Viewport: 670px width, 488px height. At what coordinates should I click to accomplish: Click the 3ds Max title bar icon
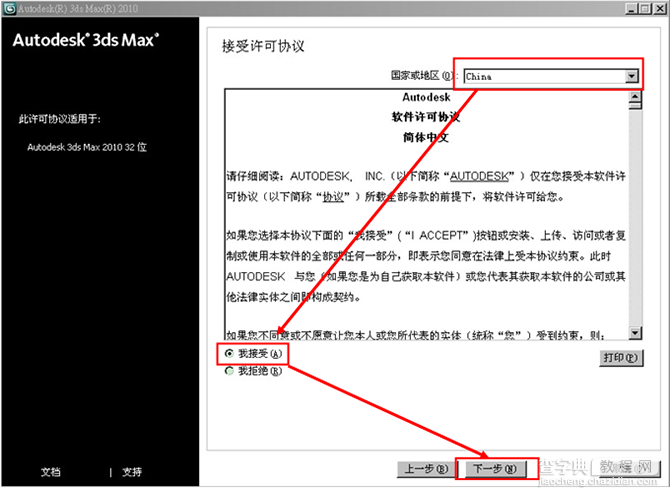click(9, 8)
